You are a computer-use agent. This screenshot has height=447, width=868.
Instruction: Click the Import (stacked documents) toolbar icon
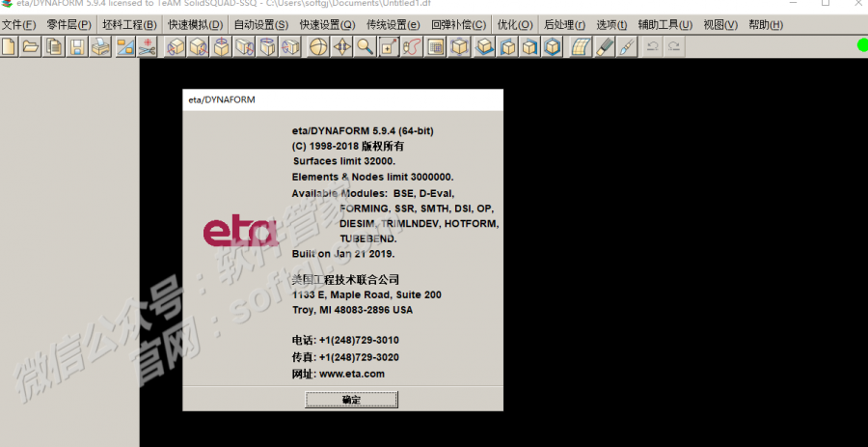pyautogui.click(x=54, y=47)
